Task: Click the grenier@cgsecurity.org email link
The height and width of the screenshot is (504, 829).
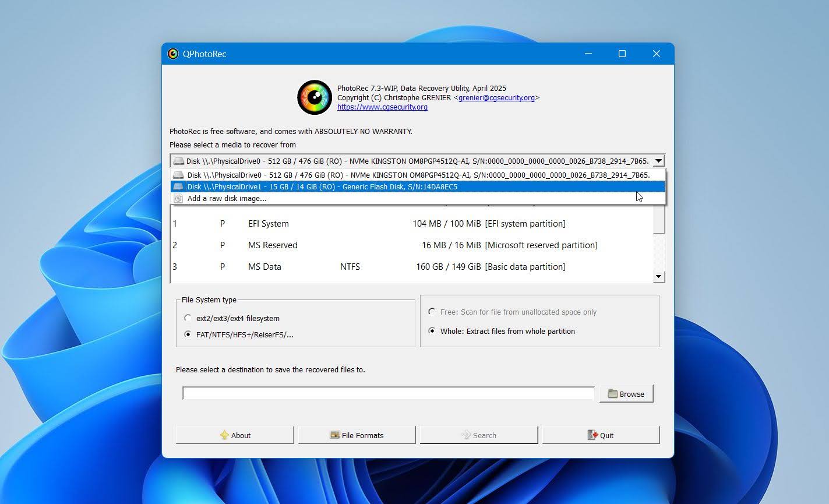Action: [x=495, y=97]
